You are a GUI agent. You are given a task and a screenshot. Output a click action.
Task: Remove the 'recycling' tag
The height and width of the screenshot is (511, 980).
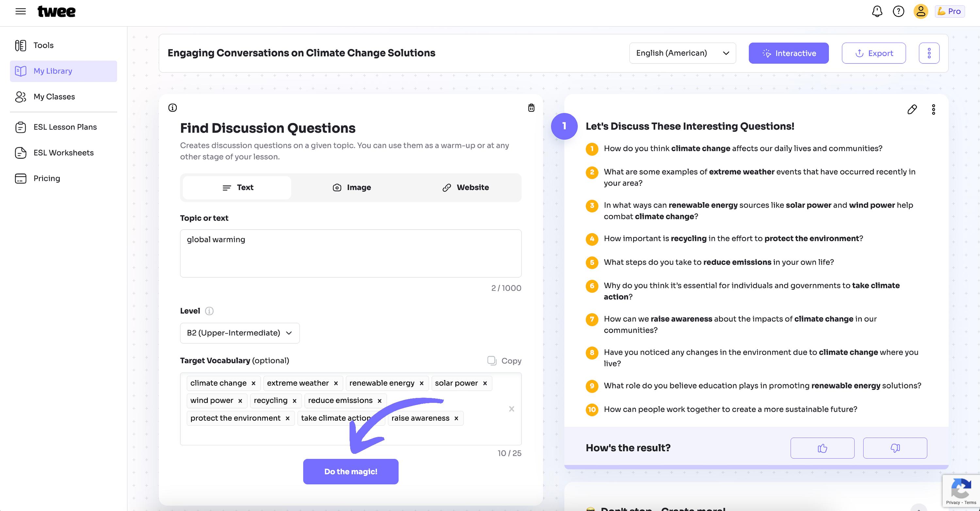pos(294,401)
